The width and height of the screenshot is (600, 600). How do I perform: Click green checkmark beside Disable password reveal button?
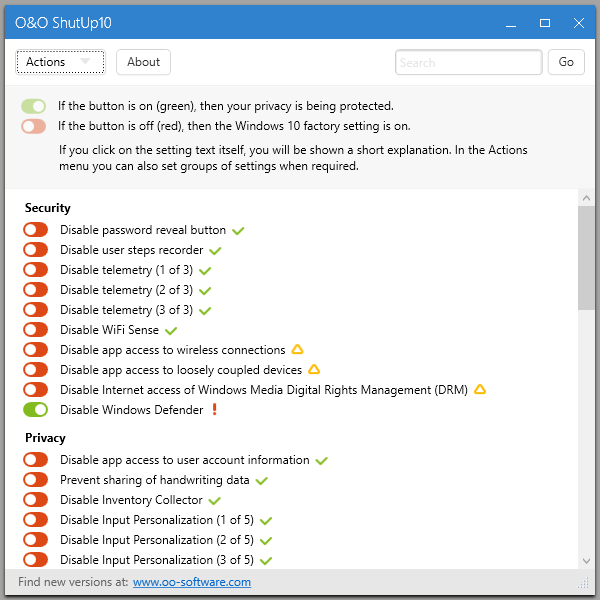coord(238,231)
